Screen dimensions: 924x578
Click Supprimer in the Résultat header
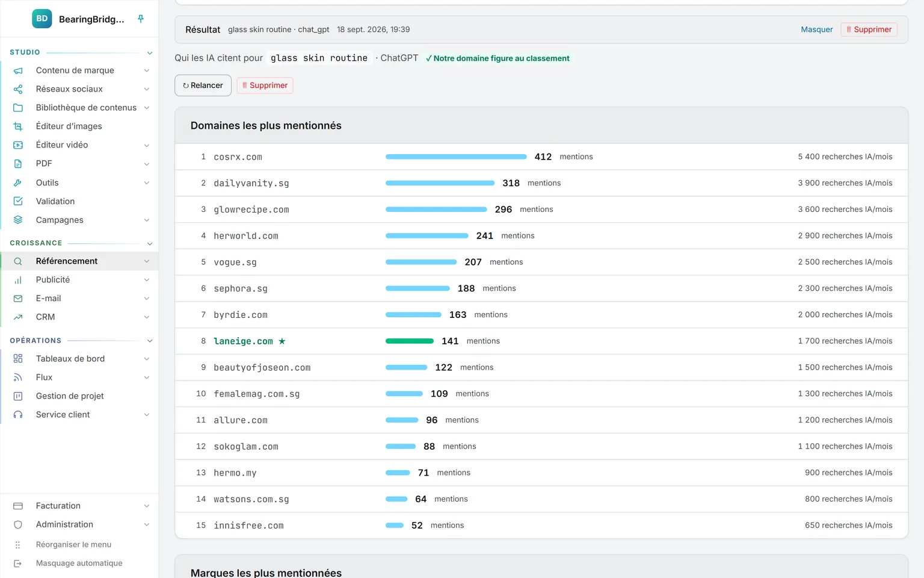[x=869, y=30]
